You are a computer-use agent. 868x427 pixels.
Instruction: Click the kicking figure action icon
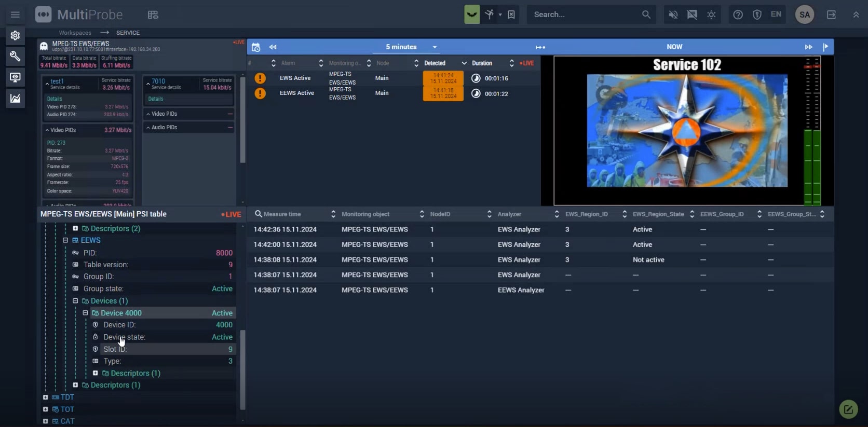pyautogui.click(x=489, y=15)
